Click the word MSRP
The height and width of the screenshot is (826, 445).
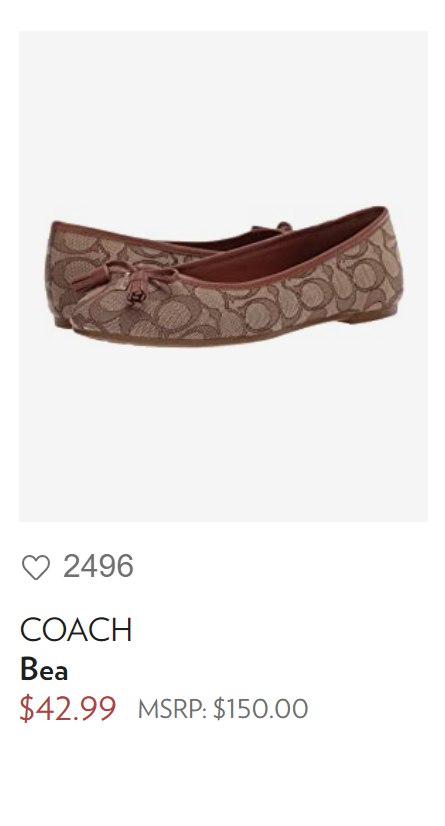pyautogui.click(x=172, y=709)
